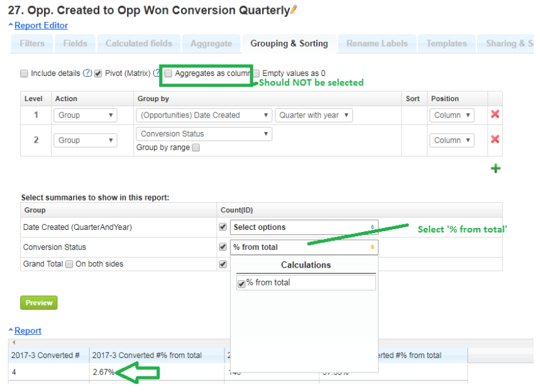Open help icon next to Include details
Image resolution: width=540 pixels, height=392 pixels.
87,73
